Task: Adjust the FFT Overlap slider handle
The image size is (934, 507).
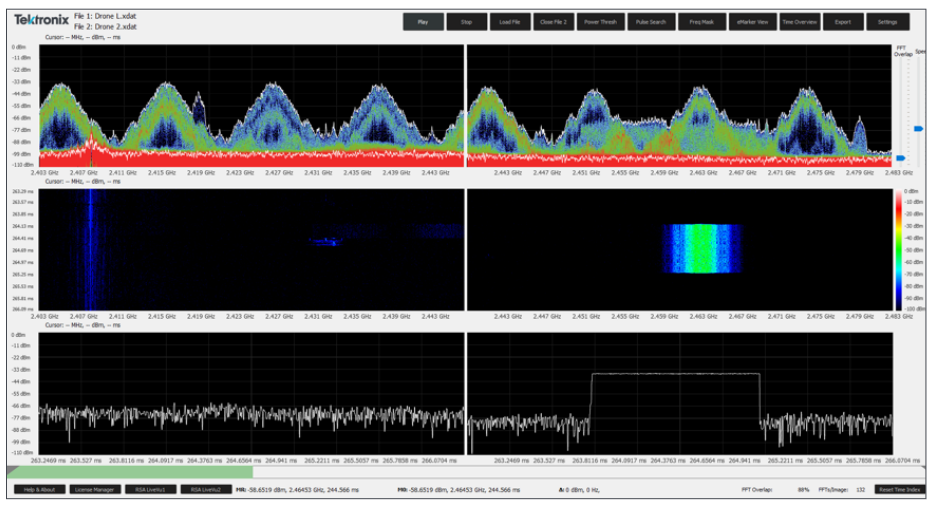Action: 900,158
